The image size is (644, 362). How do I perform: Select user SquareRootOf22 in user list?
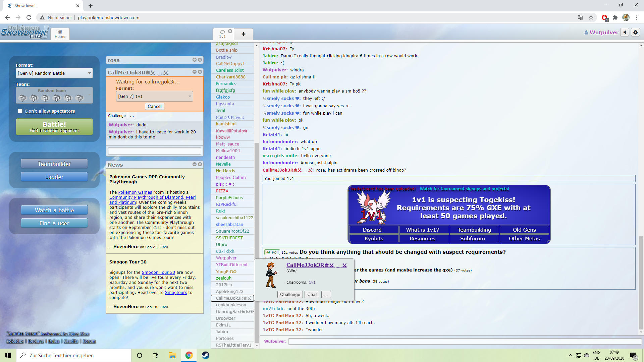coord(232,231)
